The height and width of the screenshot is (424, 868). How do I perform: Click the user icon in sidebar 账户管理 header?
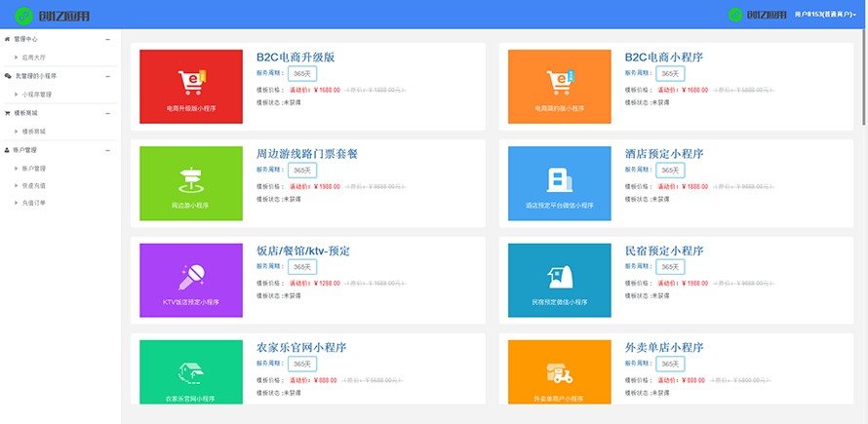(7, 150)
